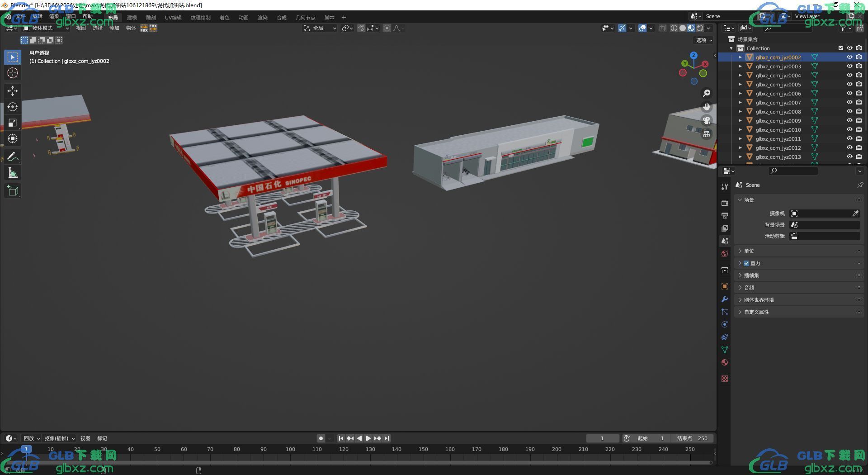Click the viewport zoom magnifier icon
The image size is (868, 475).
pos(707,93)
